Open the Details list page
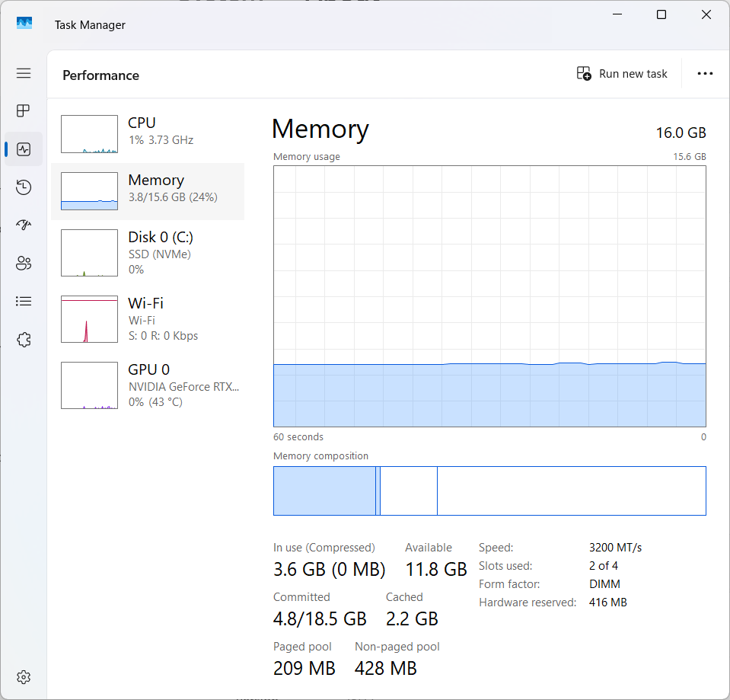 (x=24, y=302)
